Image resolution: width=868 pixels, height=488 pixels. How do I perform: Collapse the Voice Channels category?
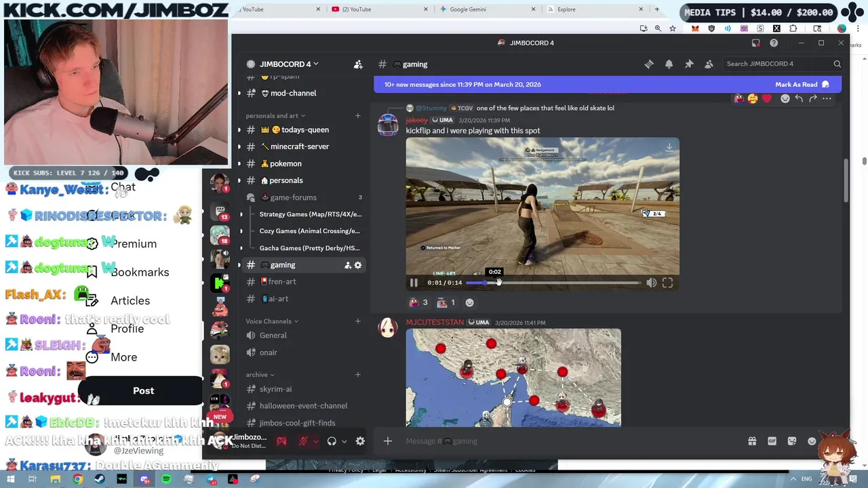(272, 321)
